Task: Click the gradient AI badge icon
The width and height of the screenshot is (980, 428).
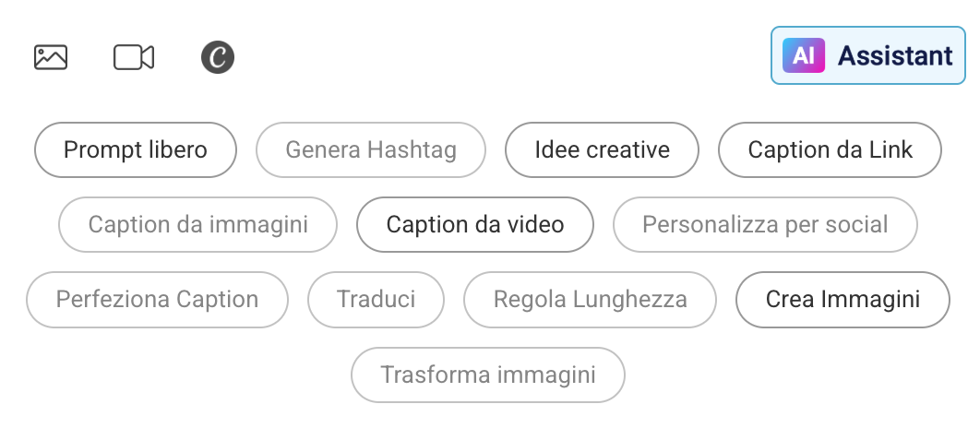Action: [x=803, y=55]
